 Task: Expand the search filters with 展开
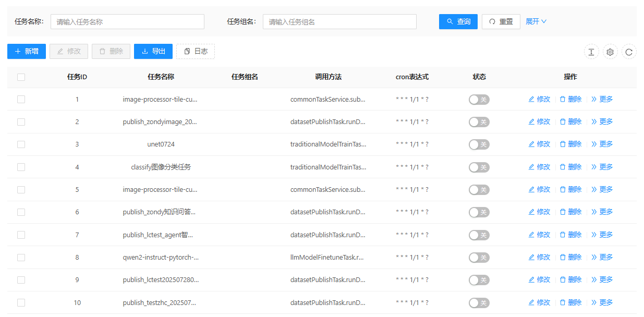(x=536, y=21)
